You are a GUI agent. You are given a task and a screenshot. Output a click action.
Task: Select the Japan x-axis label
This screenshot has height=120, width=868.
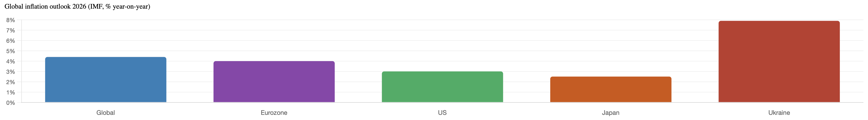tap(611, 113)
